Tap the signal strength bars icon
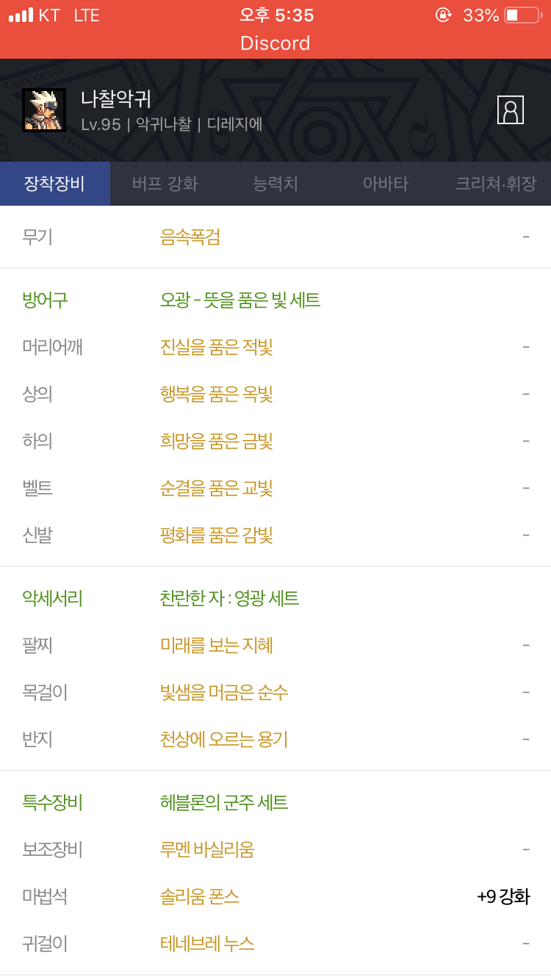The image size is (551, 980). click(x=21, y=15)
